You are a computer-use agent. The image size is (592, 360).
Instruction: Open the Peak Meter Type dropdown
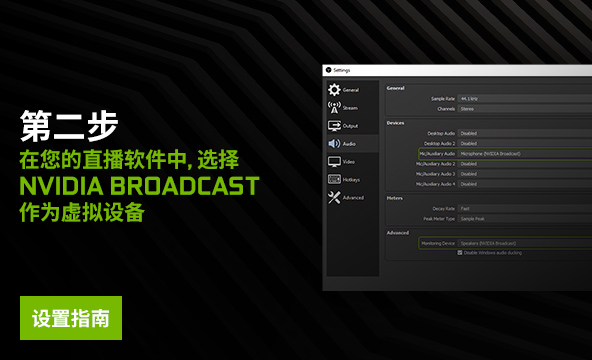tap(525, 218)
